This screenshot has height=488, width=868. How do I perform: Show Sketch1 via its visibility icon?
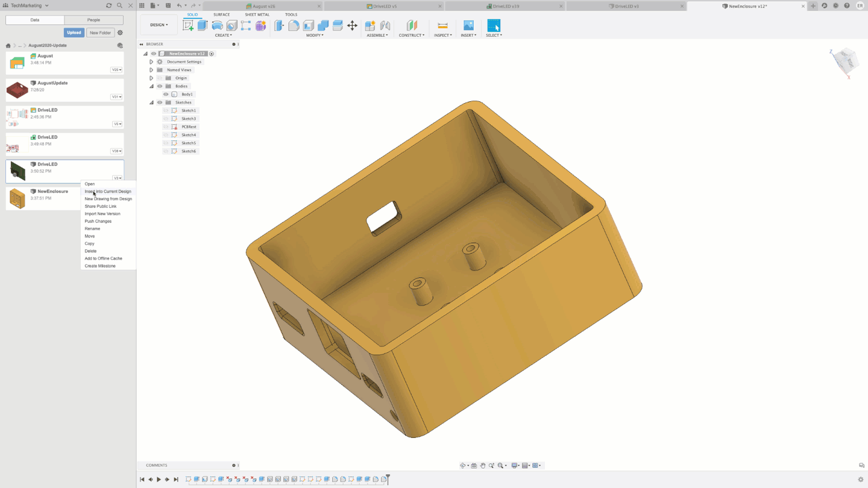pyautogui.click(x=166, y=111)
